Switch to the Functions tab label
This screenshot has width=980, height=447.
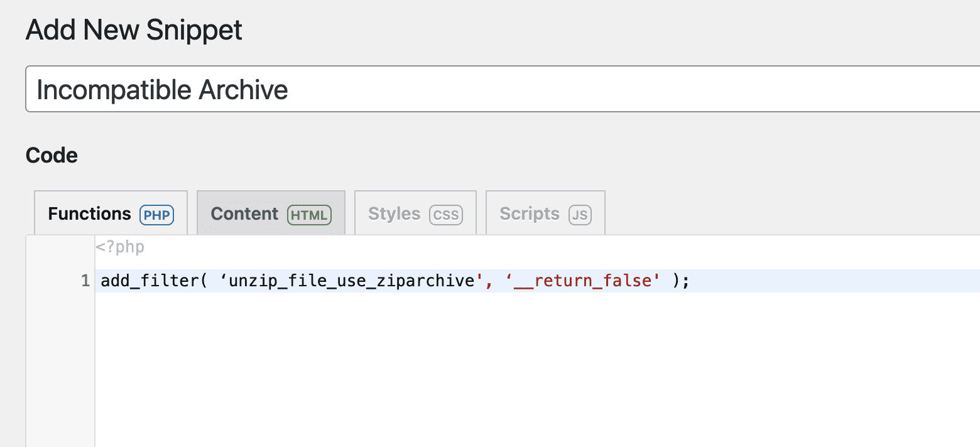point(90,214)
